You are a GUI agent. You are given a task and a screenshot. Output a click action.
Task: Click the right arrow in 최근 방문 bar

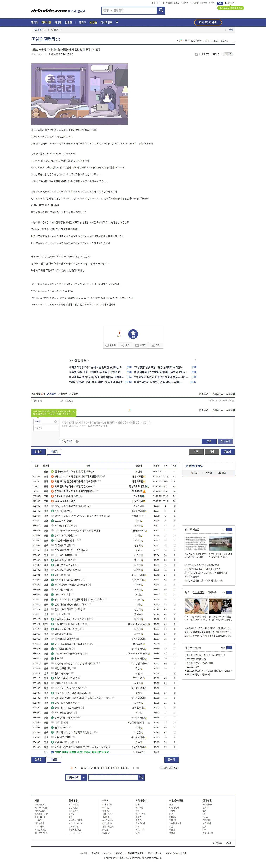(x=225, y=30)
